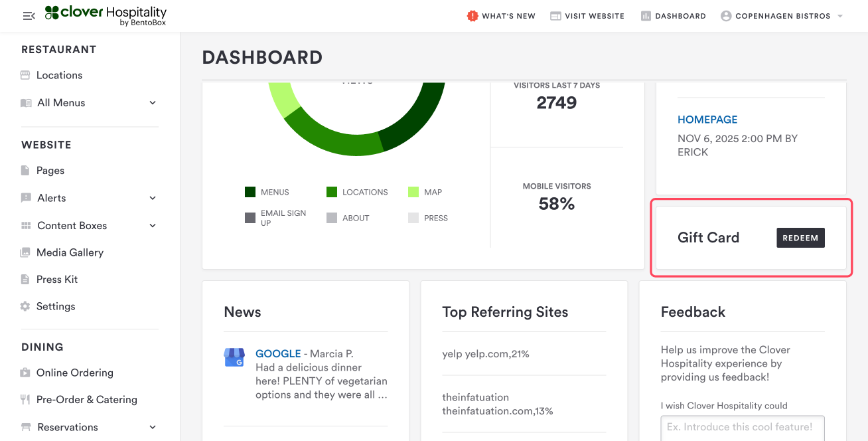Image resolution: width=868 pixels, height=441 pixels.
Task: Click the mobile visitors value 58%
Action: point(557,204)
